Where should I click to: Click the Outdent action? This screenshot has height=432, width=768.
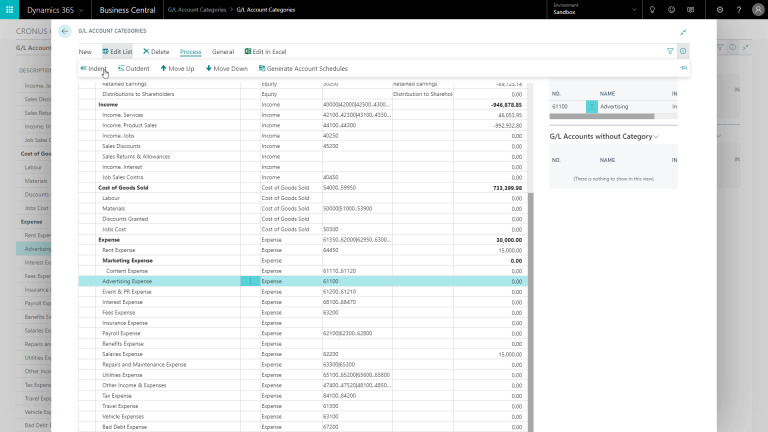134,69
